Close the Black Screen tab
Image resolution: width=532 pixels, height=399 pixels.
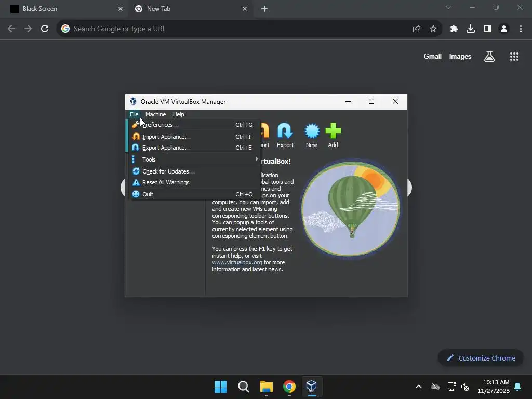tap(121, 9)
